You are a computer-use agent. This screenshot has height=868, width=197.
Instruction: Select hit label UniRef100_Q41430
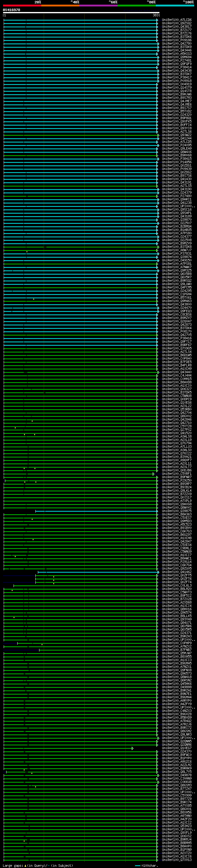pyautogui.click(x=176, y=179)
